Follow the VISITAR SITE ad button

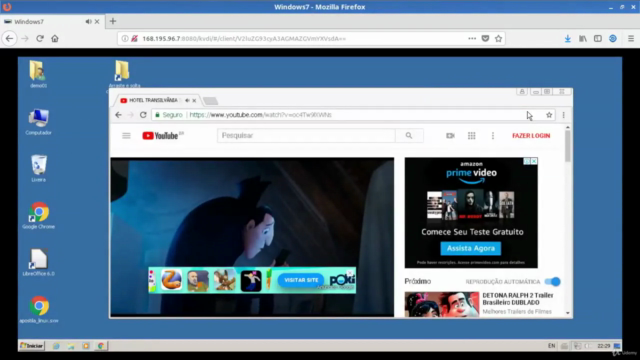click(301, 280)
